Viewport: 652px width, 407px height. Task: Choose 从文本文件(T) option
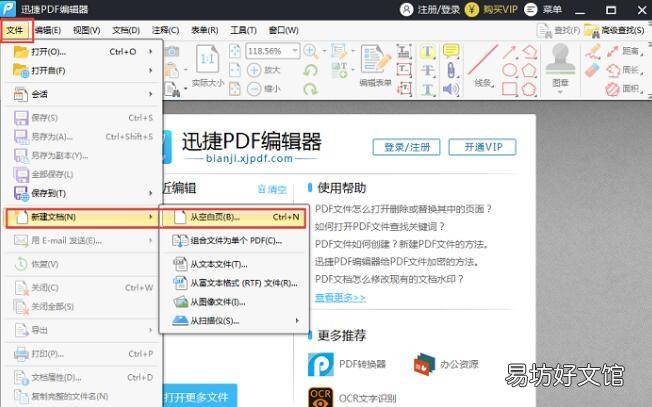235,264
